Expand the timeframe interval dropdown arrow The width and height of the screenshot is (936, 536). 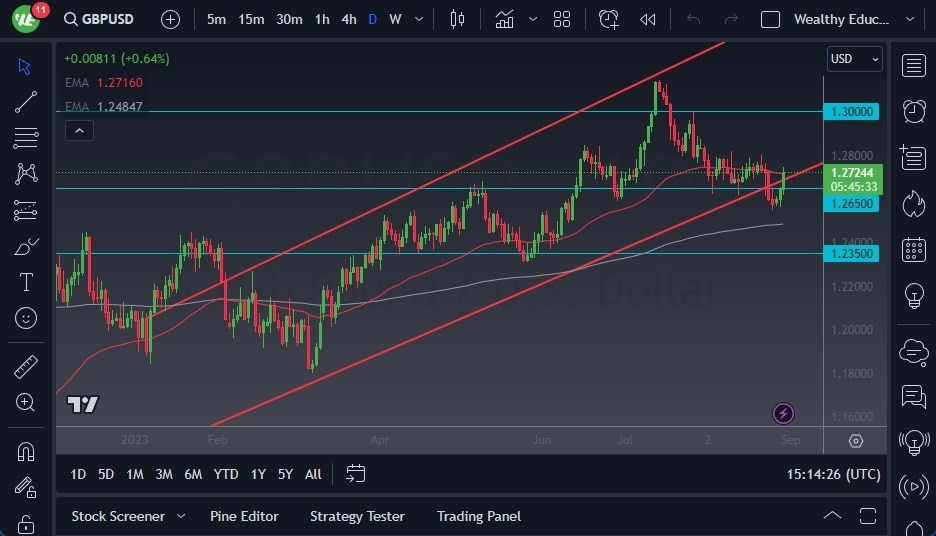coord(419,19)
